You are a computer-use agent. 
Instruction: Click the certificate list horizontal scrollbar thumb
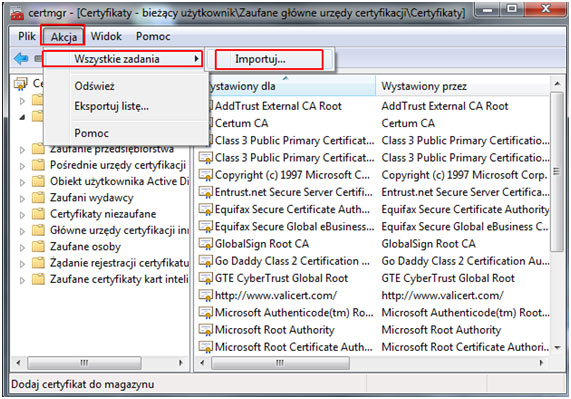[280, 363]
